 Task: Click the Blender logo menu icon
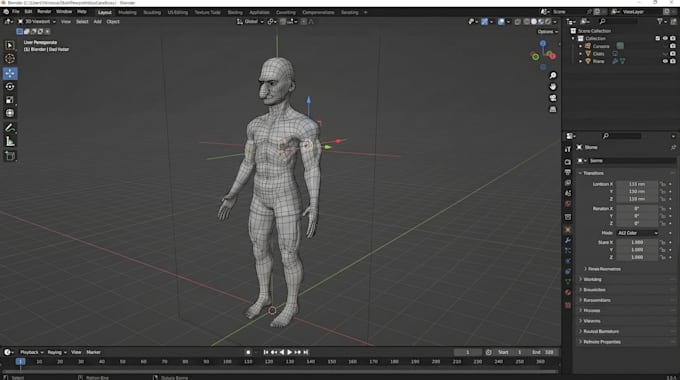click(x=6, y=12)
